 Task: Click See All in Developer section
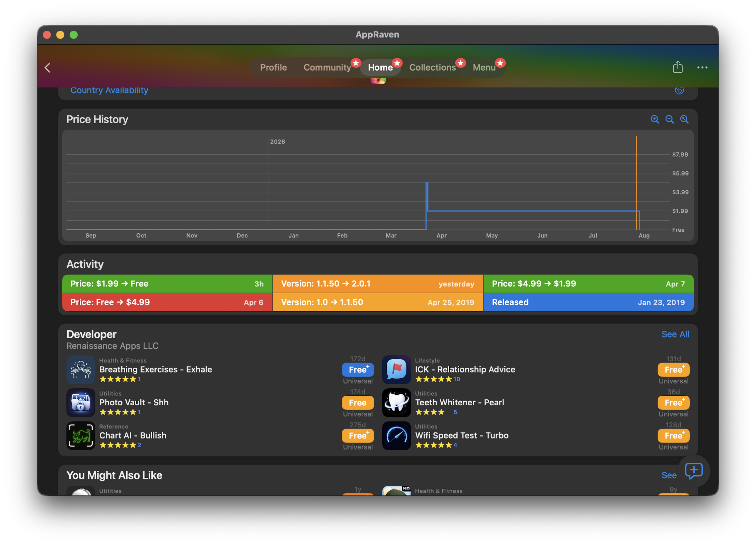pos(675,334)
